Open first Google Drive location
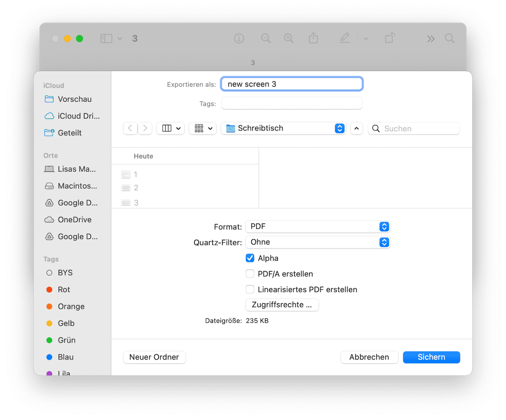This screenshot has width=506, height=420. (71, 203)
